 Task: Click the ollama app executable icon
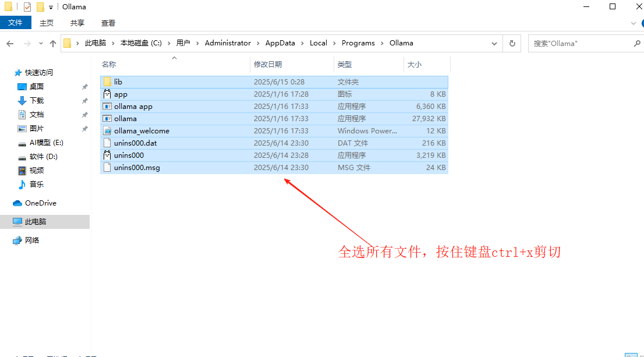click(x=107, y=107)
